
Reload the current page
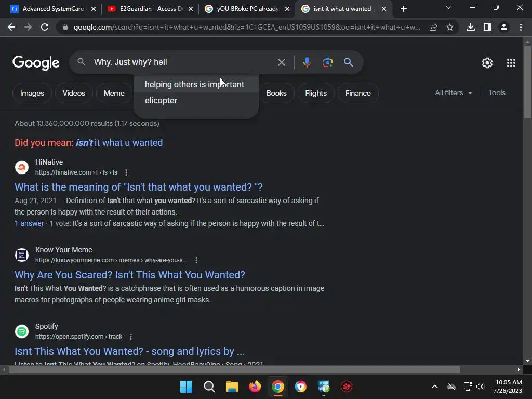pos(45,27)
